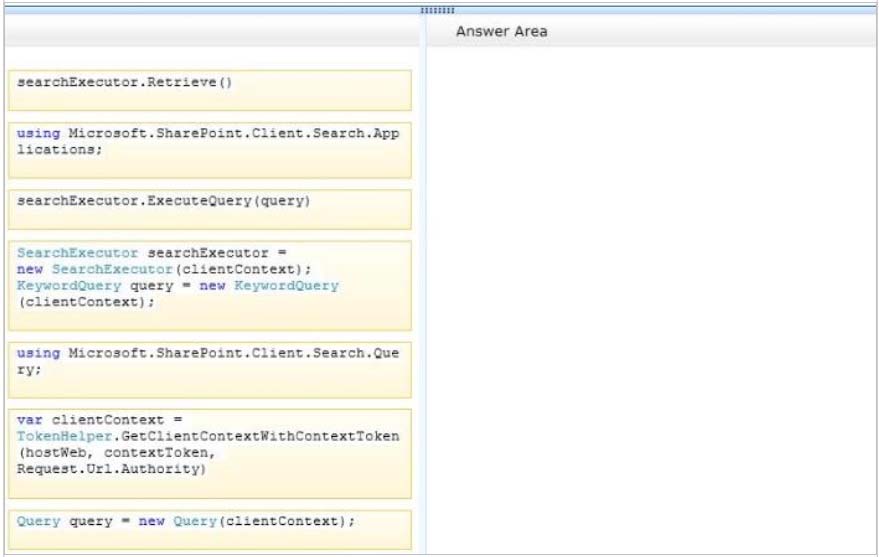Click the 'new SearchExecutor(clientContext);' line
The image size is (879, 557).
click(165, 269)
